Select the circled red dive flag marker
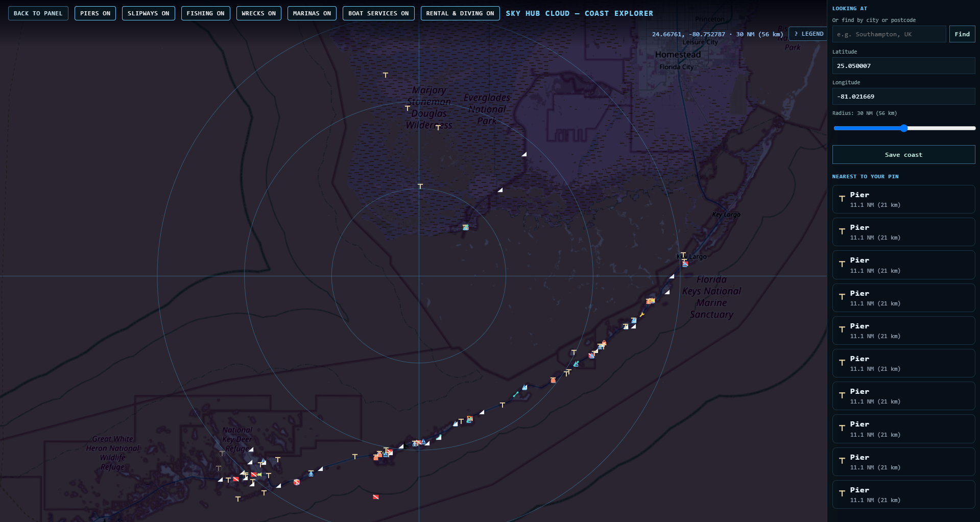The image size is (980, 522). pos(297,482)
